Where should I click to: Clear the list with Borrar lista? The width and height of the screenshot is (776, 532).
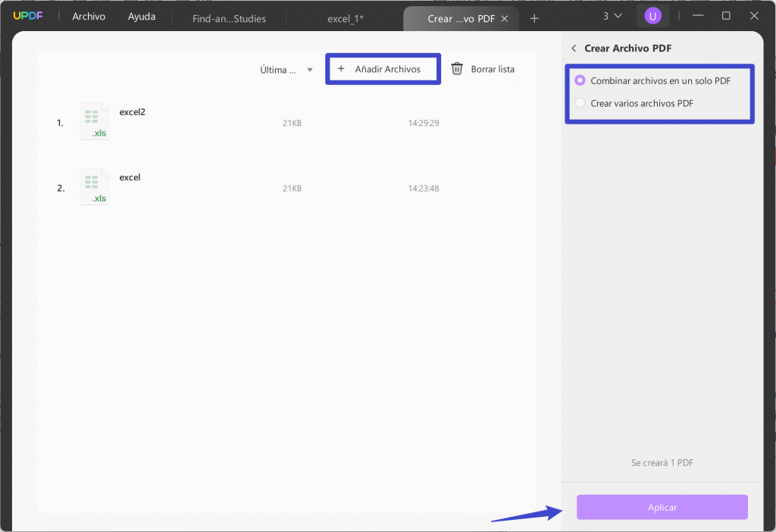(493, 68)
